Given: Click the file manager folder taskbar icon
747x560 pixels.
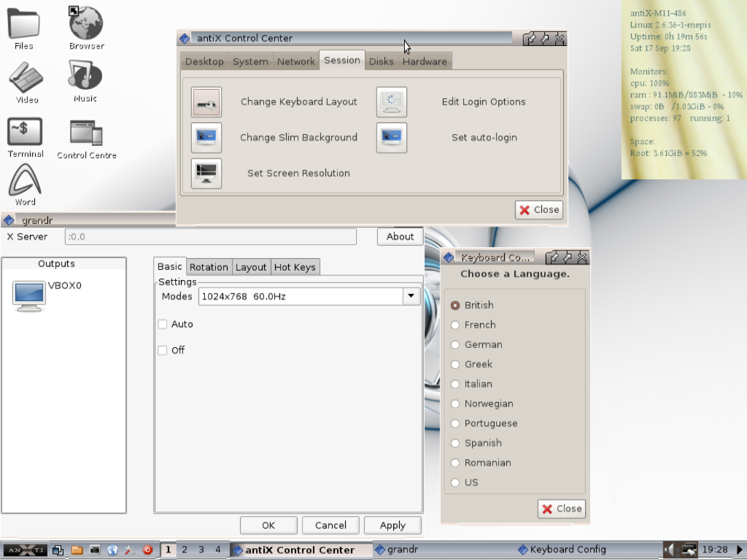Looking at the screenshot, I should tap(77, 550).
